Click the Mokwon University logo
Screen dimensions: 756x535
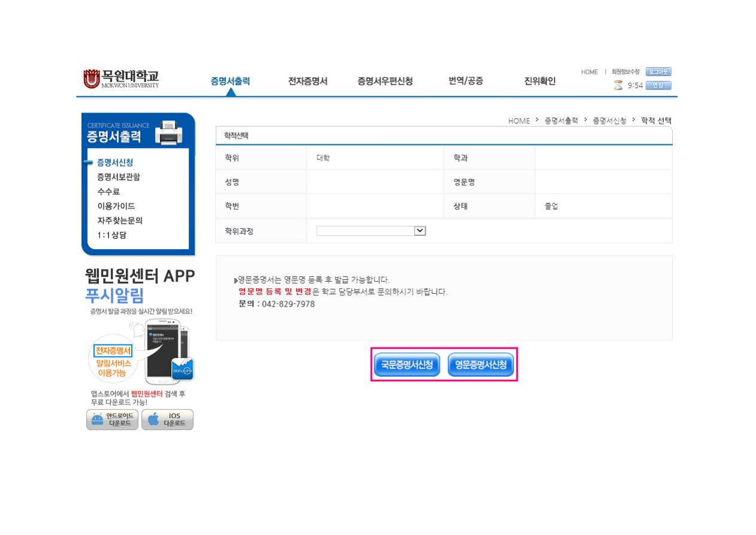click(122, 79)
